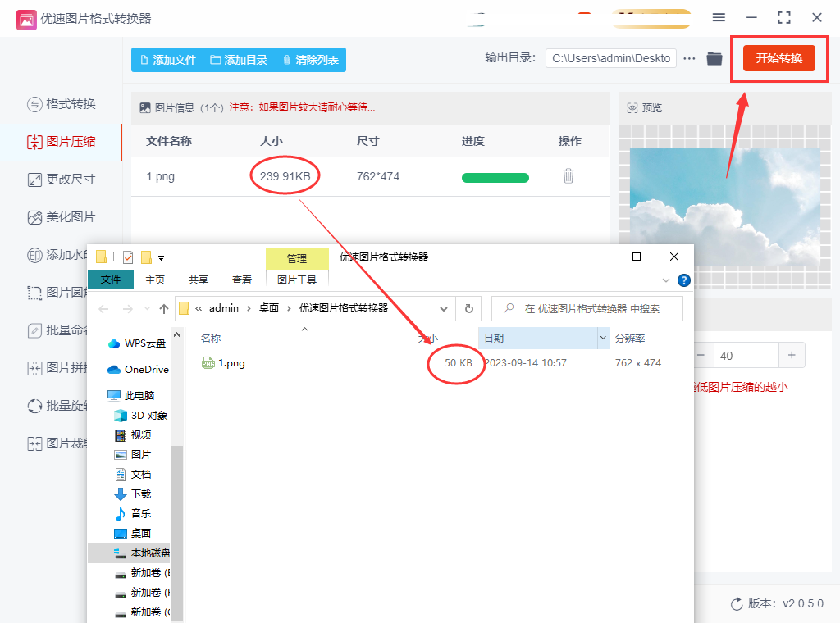The image size is (840, 623).
Task: Click the compression value field showing 40
Action: click(746, 356)
